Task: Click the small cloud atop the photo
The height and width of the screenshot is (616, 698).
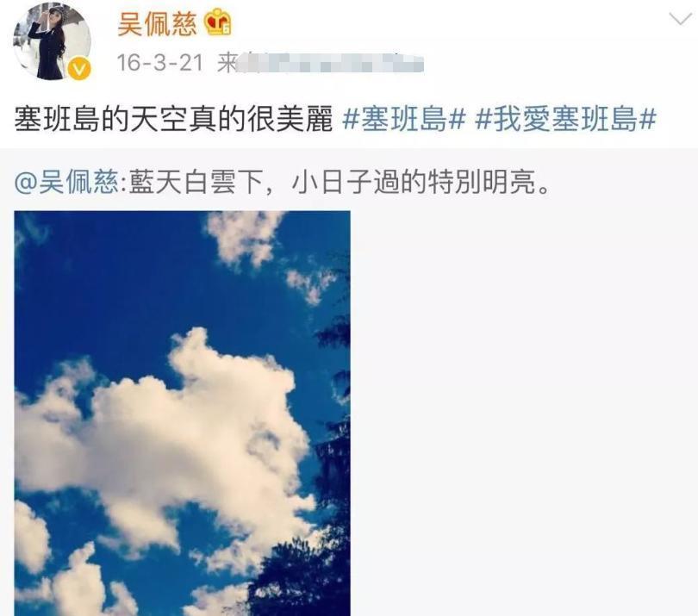Action: 243,238
